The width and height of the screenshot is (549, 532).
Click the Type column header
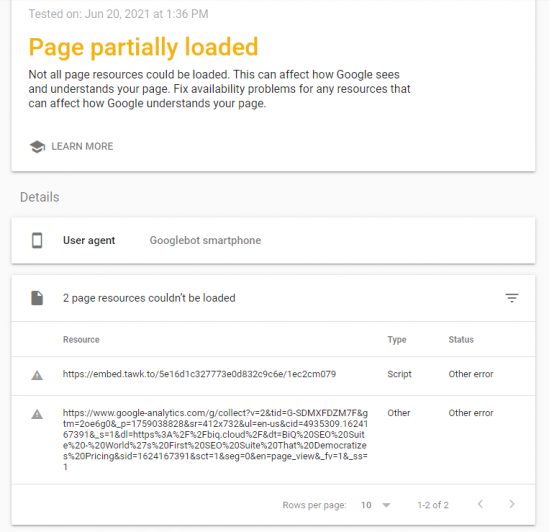[397, 339]
